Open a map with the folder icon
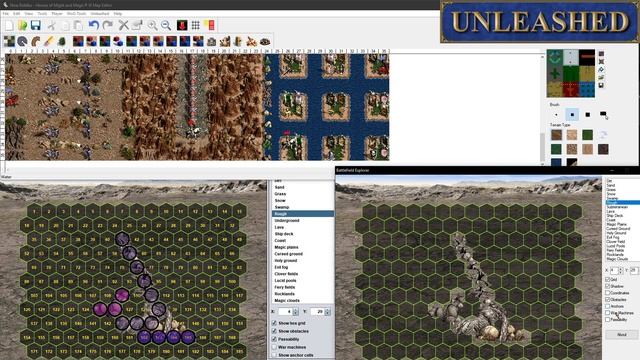This screenshot has width=640, height=360. pyautogui.click(x=22, y=25)
